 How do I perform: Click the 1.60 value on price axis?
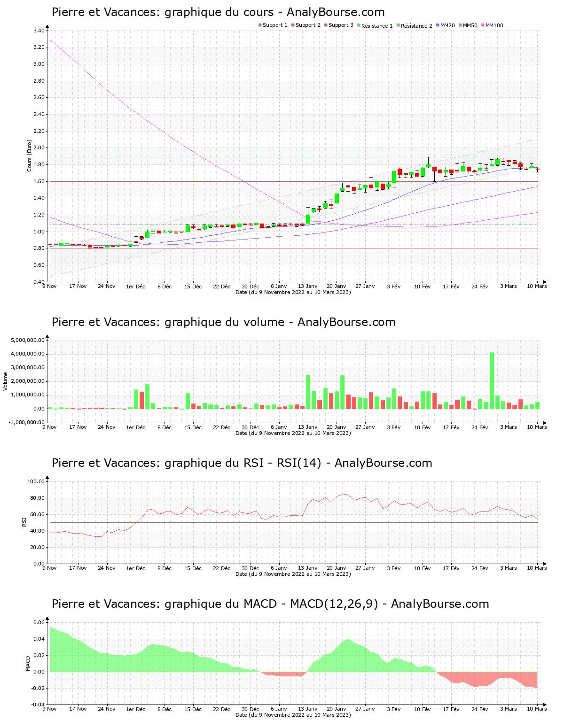(x=39, y=181)
